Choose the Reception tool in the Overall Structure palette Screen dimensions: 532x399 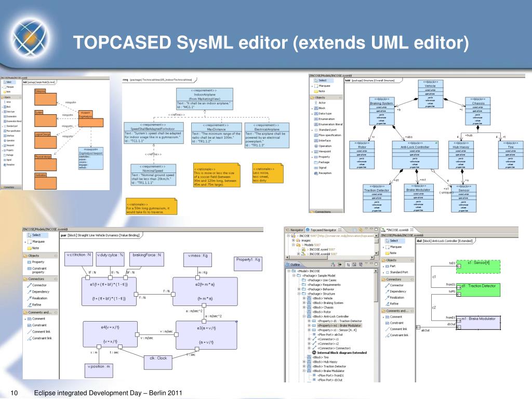pos(323,173)
